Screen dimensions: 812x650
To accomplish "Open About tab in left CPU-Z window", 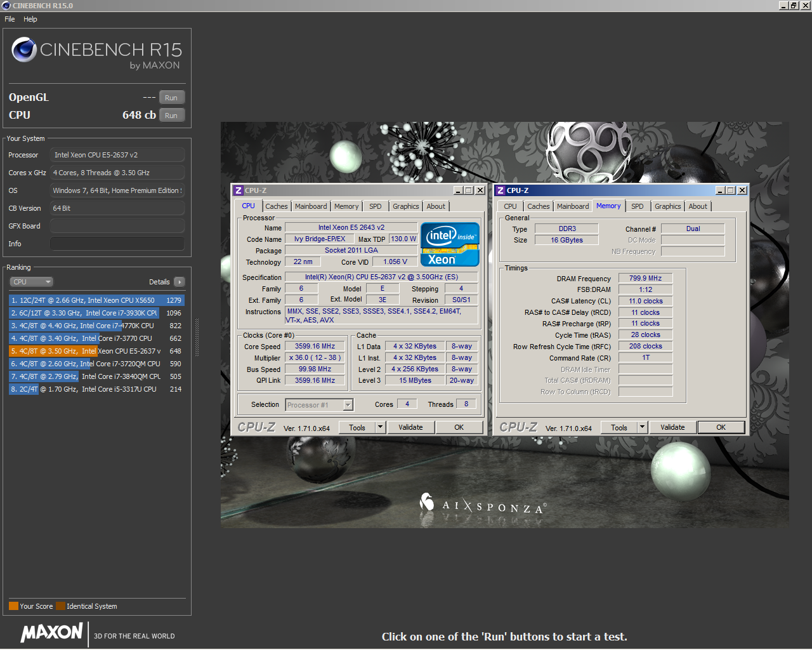I will coord(436,206).
